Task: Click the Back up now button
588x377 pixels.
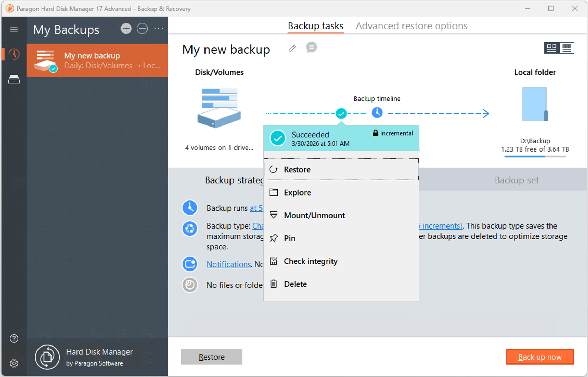Action: (540, 357)
